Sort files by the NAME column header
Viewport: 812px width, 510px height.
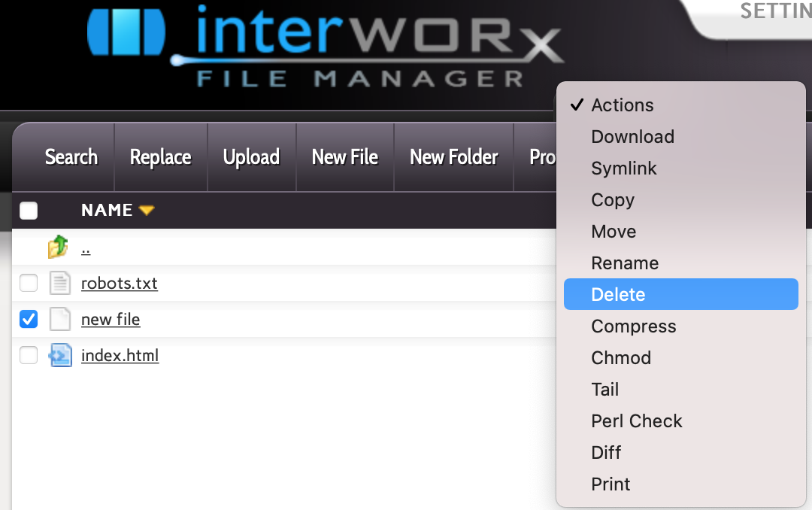(x=107, y=211)
